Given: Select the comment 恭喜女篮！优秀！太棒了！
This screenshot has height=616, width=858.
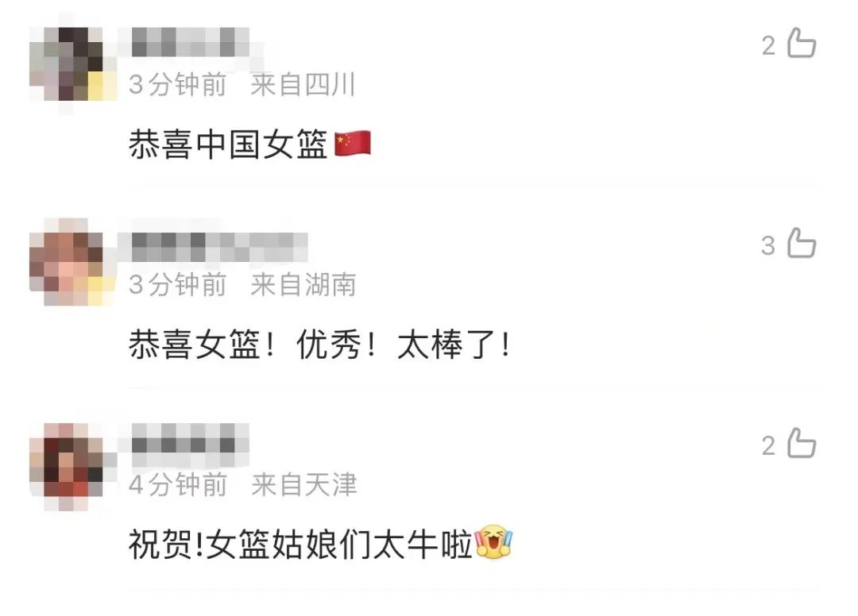Looking at the screenshot, I should [x=321, y=345].
